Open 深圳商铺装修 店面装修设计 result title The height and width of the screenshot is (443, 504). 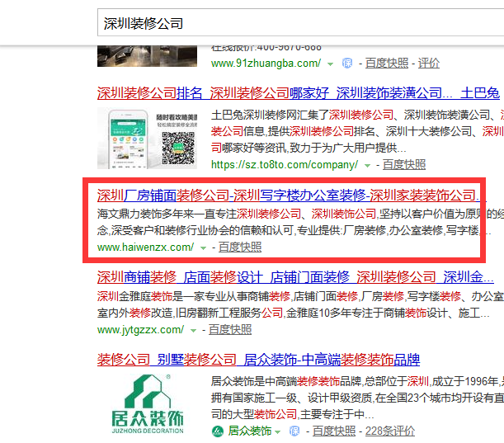(x=295, y=277)
